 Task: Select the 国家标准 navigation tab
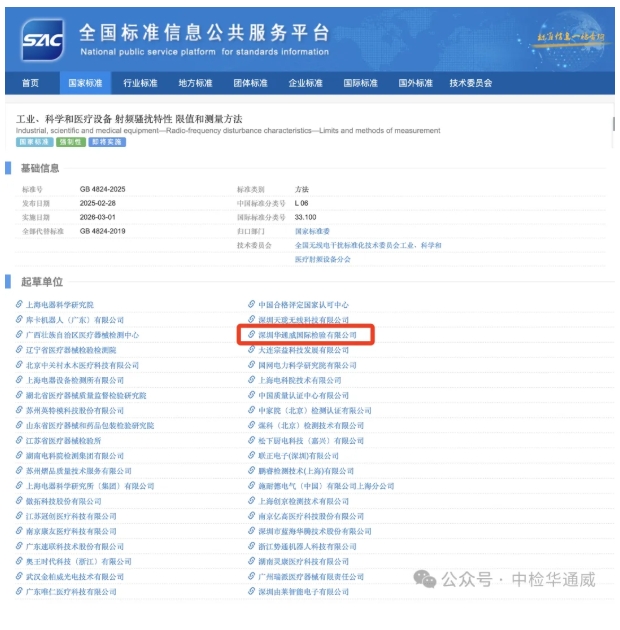pyautogui.click(x=85, y=83)
